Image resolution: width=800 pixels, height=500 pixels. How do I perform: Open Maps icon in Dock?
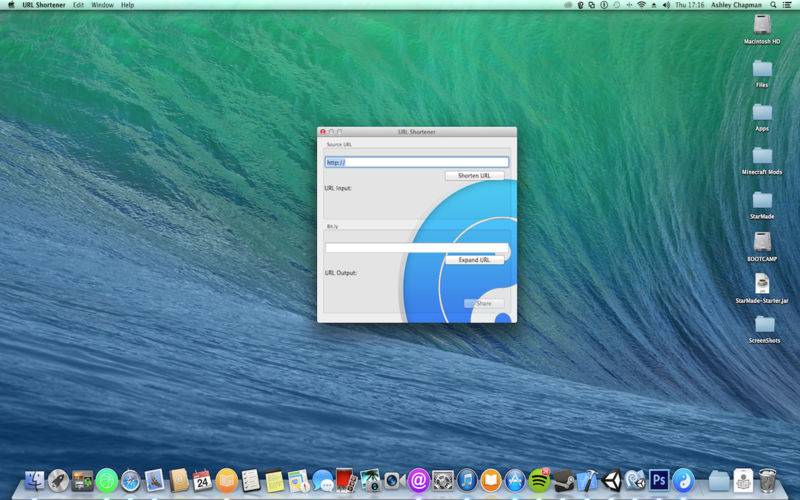(298, 481)
